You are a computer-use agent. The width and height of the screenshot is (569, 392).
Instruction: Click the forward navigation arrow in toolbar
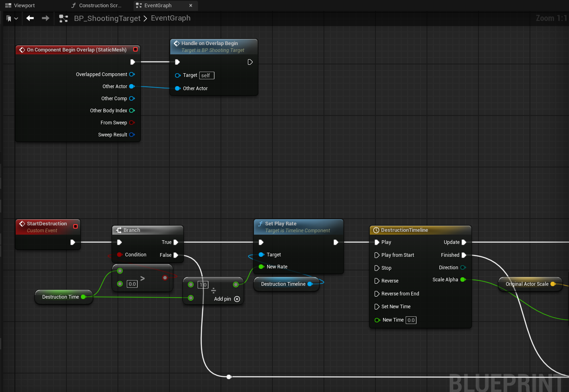(45, 18)
